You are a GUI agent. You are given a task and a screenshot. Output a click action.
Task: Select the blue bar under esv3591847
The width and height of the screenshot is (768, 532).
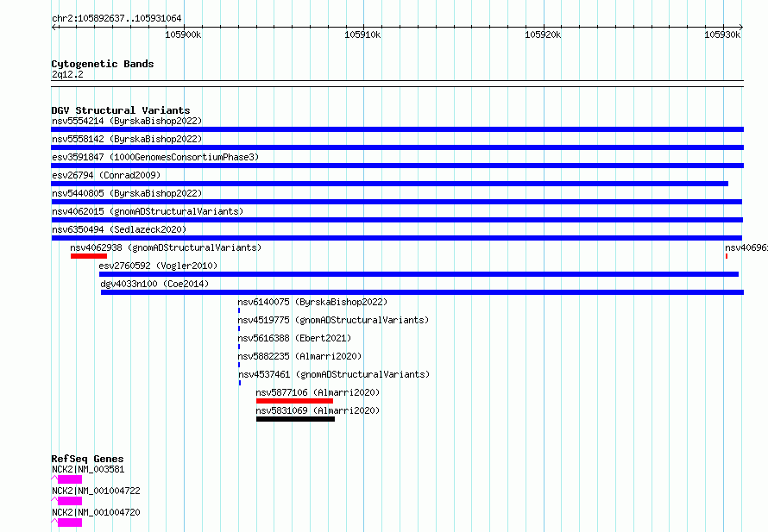pos(397,166)
